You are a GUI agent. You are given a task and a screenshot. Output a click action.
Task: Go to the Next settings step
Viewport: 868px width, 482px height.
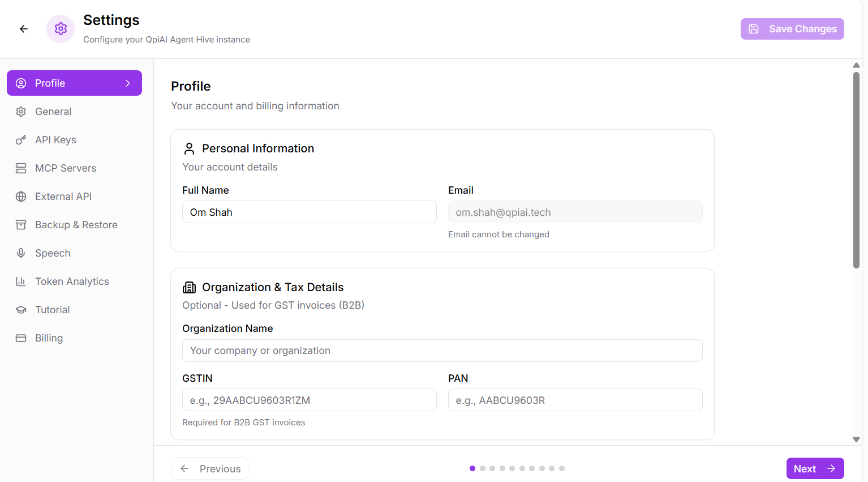[x=814, y=468]
